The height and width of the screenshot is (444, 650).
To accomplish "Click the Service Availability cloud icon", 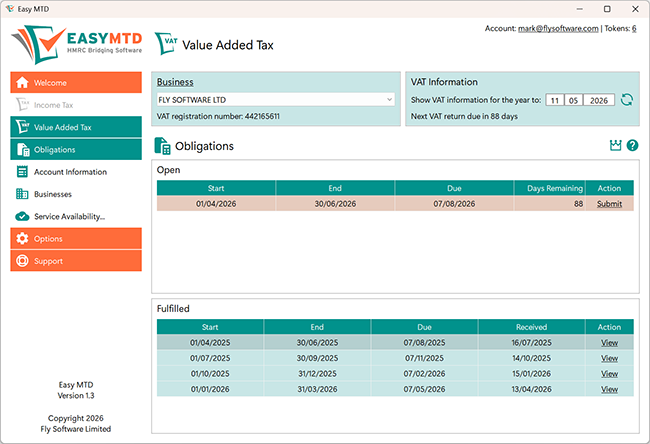I will (22, 216).
